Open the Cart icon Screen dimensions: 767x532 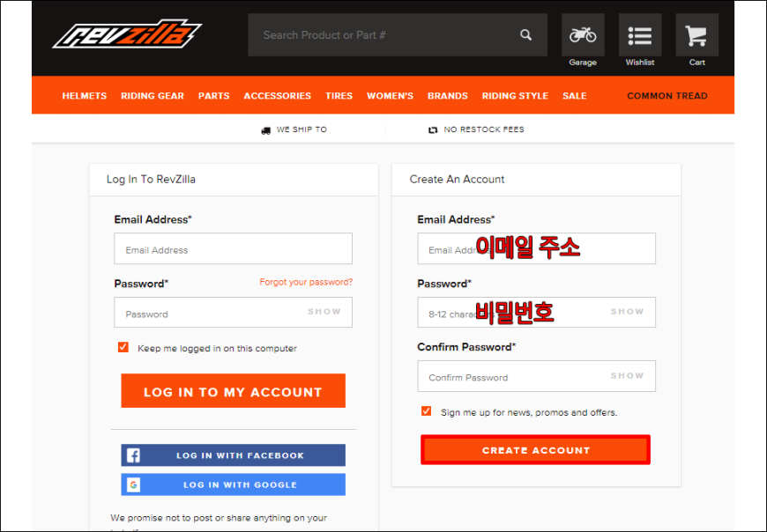(x=697, y=34)
